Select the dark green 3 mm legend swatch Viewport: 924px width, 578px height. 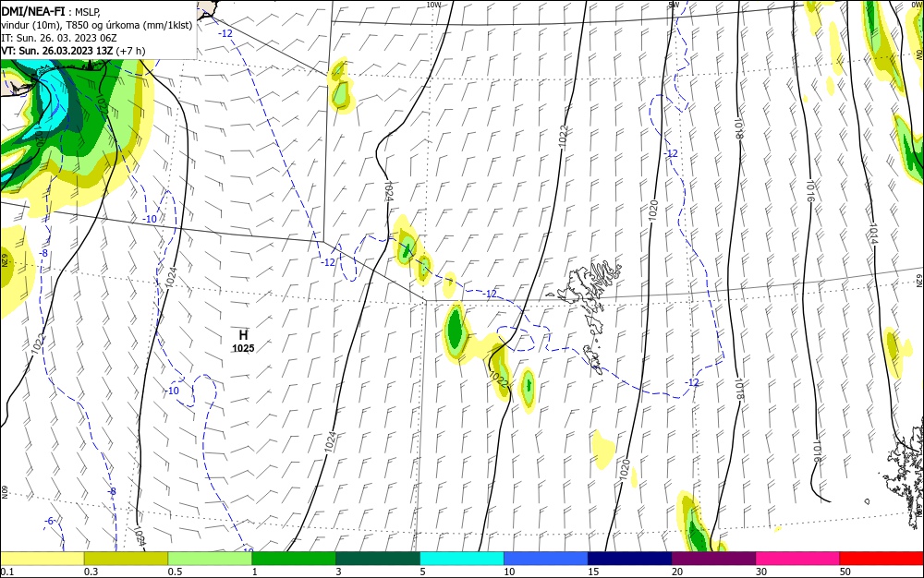pyautogui.click(x=378, y=559)
